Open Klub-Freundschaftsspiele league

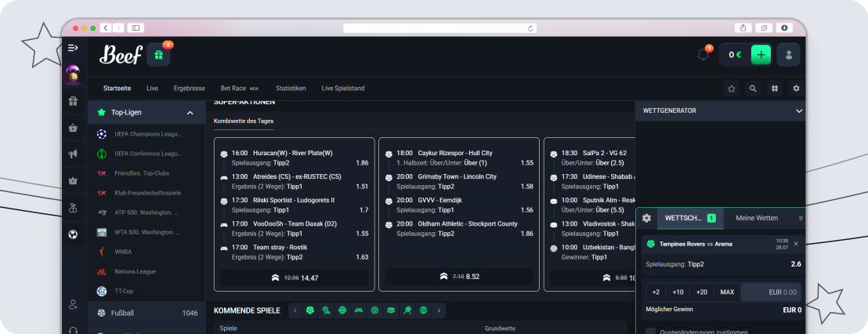coord(147,193)
